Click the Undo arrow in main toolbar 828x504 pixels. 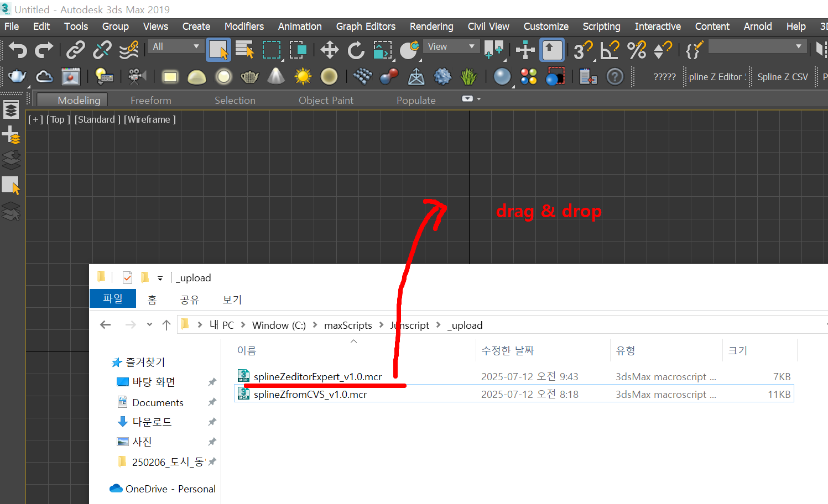click(17, 50)
